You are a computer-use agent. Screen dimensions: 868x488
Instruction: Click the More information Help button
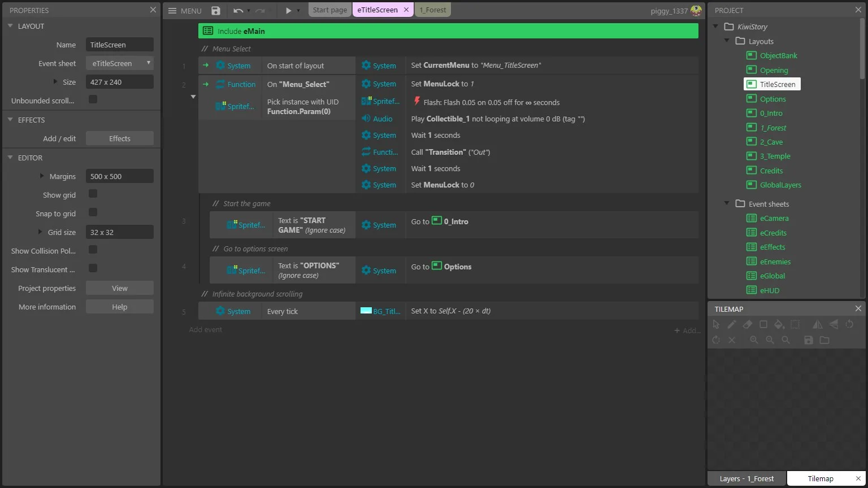click(x=120, y=307)
